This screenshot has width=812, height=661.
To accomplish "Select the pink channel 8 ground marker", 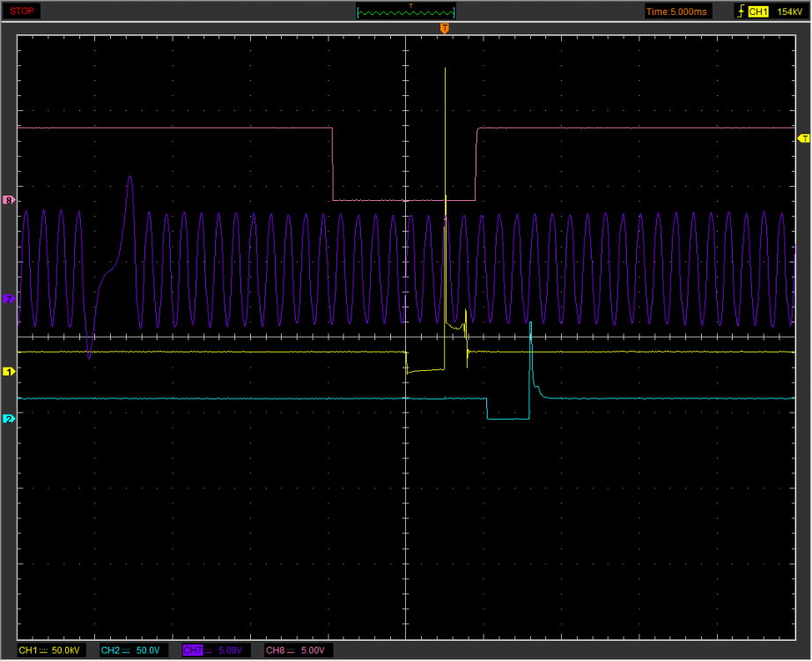I will click(x=9, y=200).
